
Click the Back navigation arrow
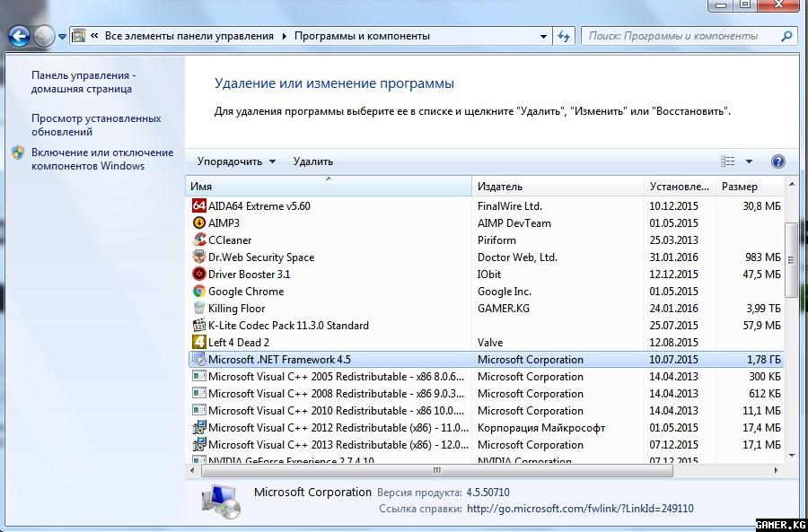(x=19, y=37)
